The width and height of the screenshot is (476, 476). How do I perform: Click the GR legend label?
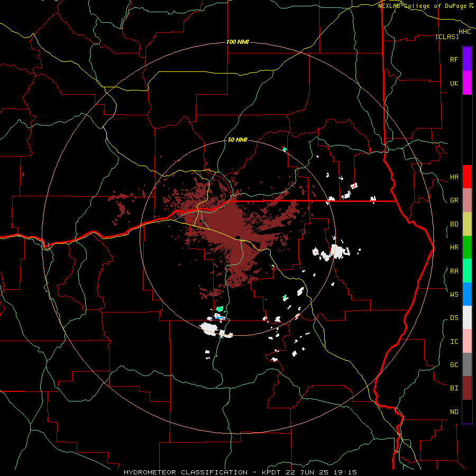(454, 200)
